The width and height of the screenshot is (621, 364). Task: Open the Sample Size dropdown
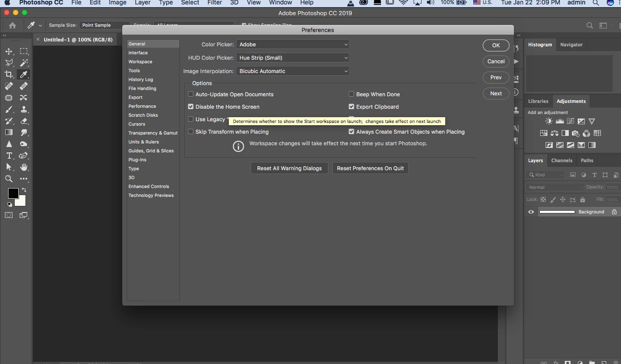104,25
